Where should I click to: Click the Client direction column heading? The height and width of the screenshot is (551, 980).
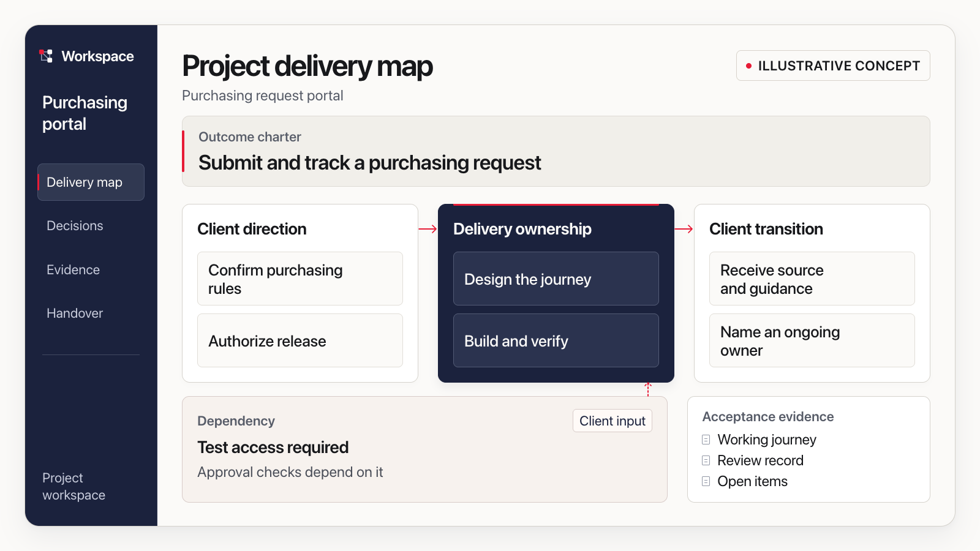coord(252,229)
